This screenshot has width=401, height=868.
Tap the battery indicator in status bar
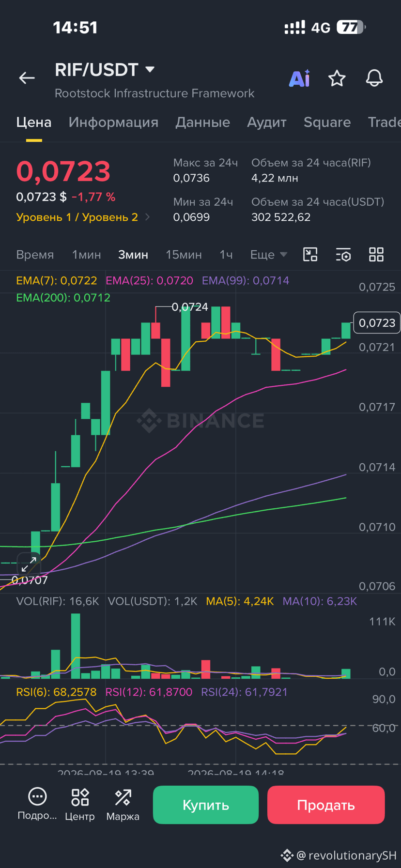point(351,27)
